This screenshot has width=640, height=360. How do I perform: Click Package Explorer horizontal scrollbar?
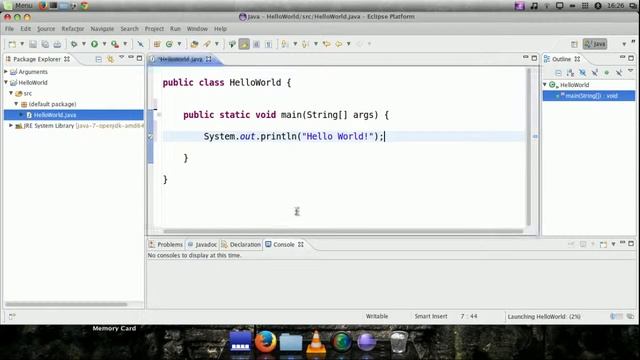(x=66, y=304)
